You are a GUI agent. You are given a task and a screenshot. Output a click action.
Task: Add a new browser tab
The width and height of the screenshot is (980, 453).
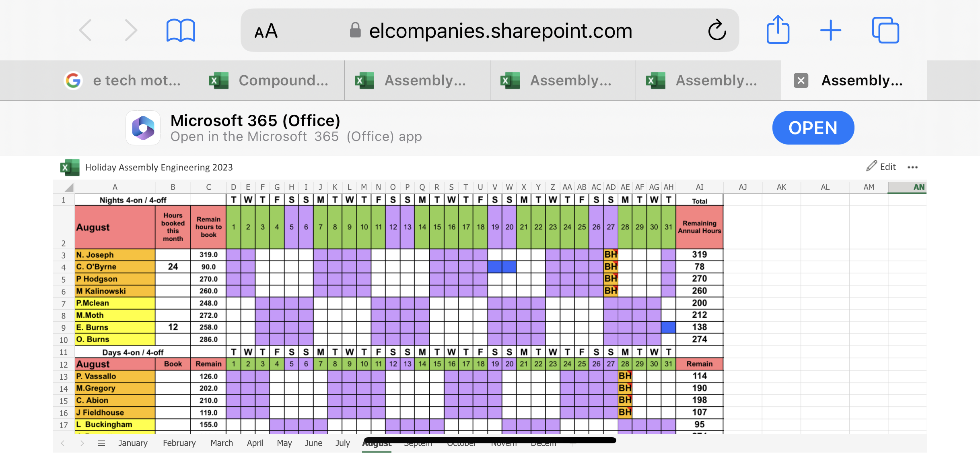point(831,30)
